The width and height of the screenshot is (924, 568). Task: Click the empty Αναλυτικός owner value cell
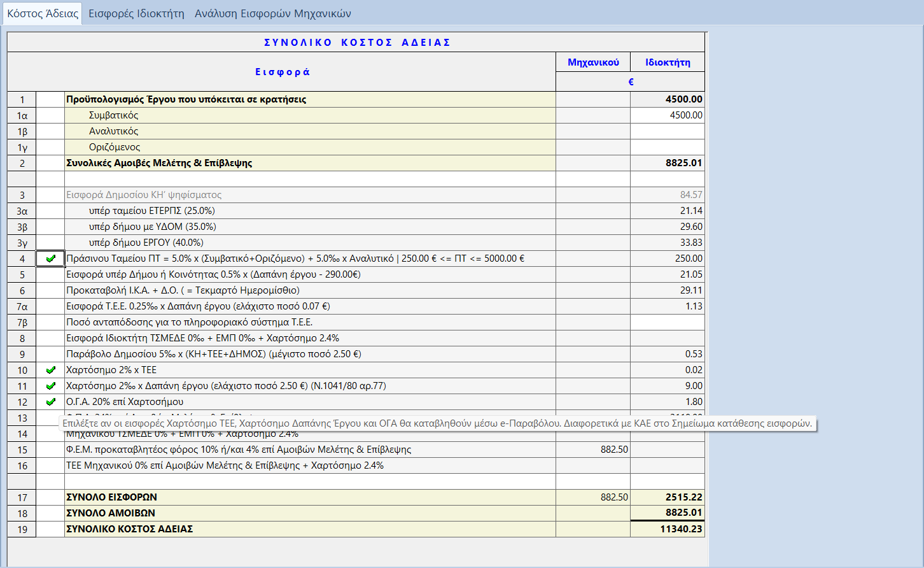pyautogui.click(x=667, y=131)
